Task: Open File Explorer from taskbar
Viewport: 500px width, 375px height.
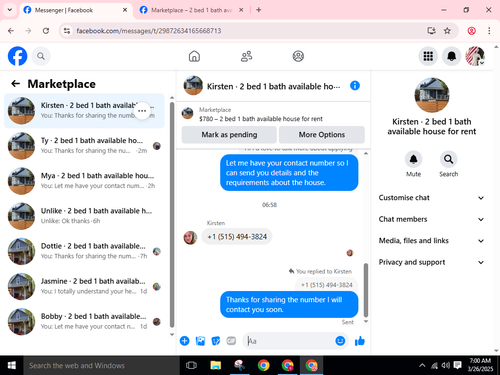Action: click(x=216, y=366)
